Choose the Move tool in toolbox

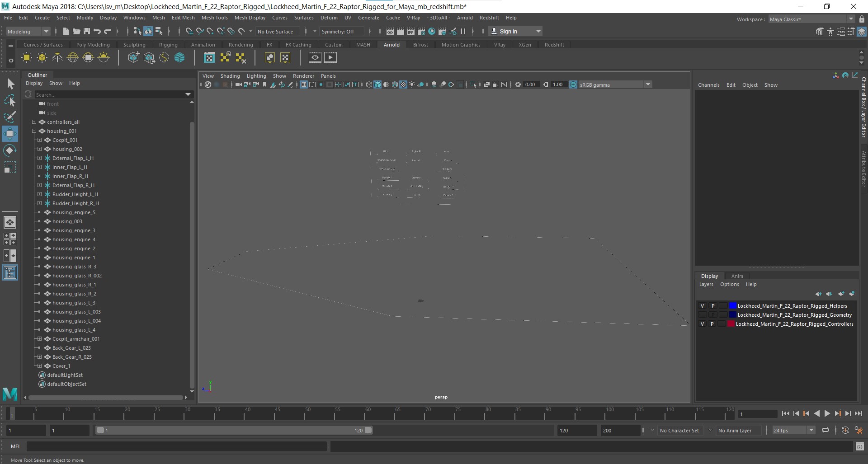coord(10,134)
